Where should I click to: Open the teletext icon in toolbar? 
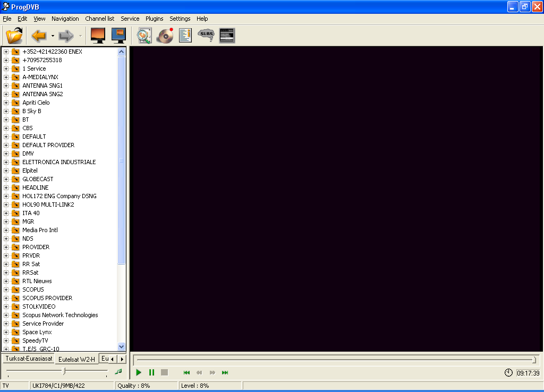pyautogui.click(x=227, y=36)
